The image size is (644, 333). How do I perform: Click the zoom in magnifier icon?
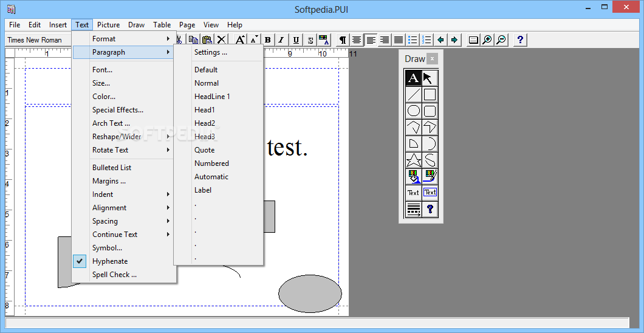pos(487,40)
